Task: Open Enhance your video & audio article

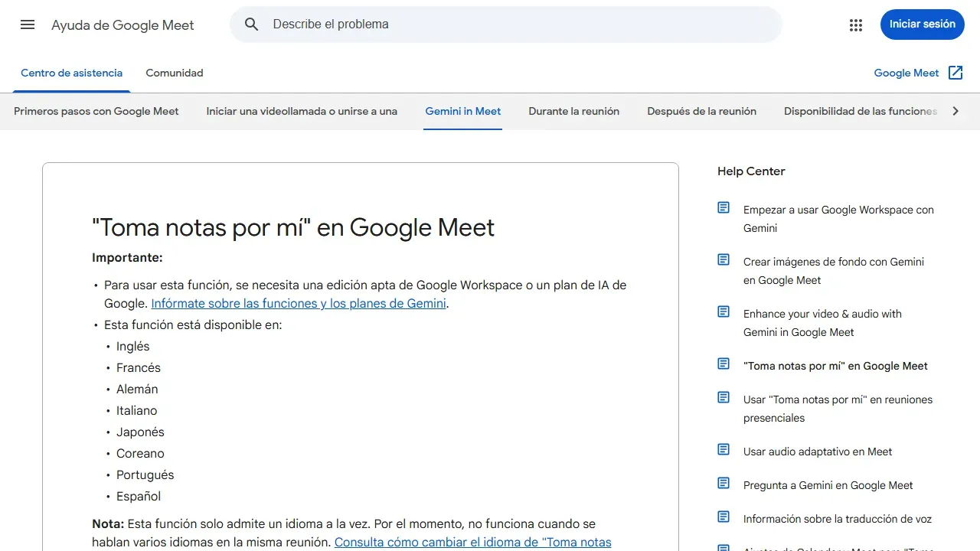Action: (x=822, y=323)
